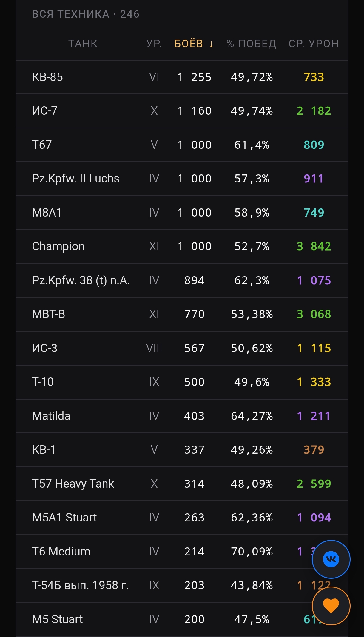Select the ВСЯ ТЕХНИКА · 246 heading
Screen dimensions: 364x637
tap(86, 14)
